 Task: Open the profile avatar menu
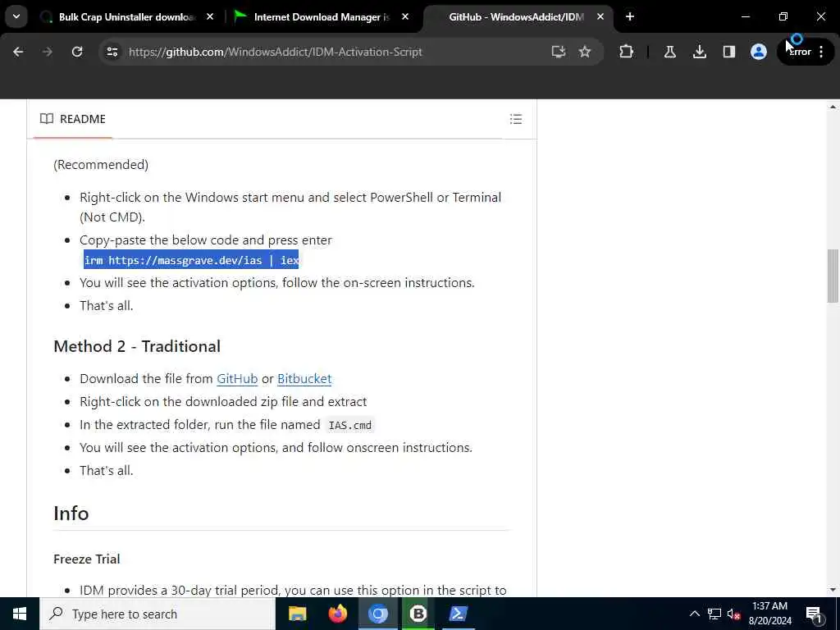point(758,52)
